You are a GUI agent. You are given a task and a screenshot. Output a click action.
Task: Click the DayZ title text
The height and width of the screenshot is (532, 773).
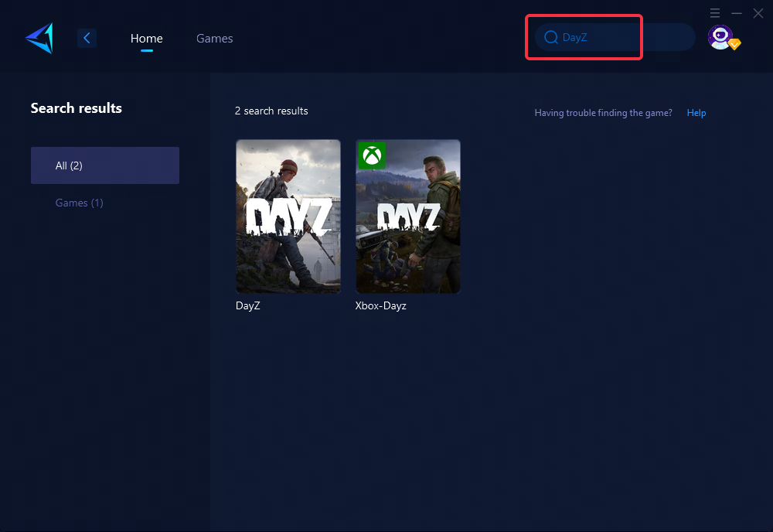point(248,305)
